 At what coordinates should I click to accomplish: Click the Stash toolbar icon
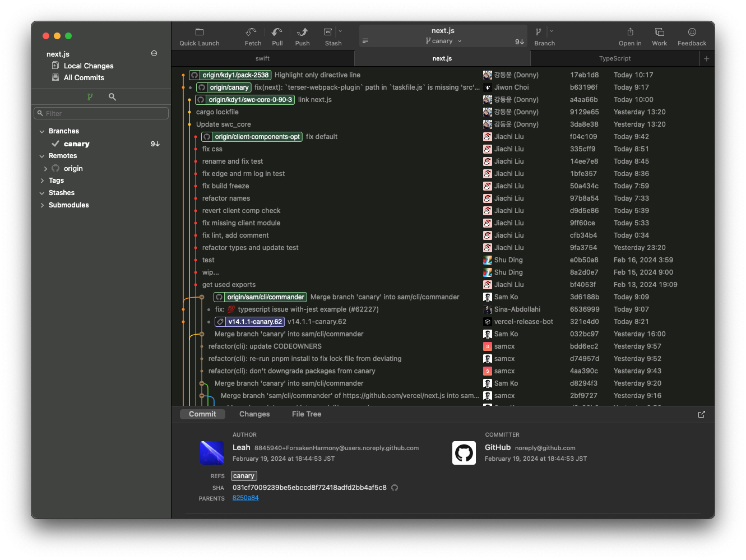[x=328, y=33]
